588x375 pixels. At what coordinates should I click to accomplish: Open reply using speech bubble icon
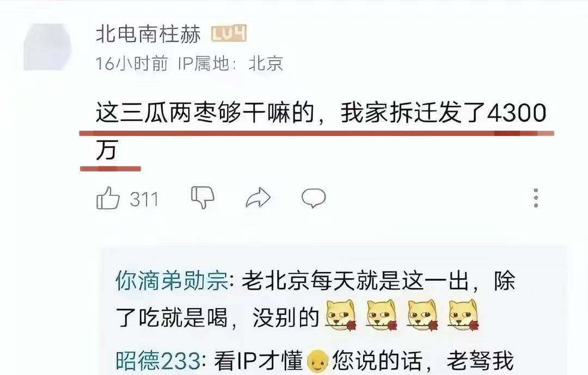[314, 198]
